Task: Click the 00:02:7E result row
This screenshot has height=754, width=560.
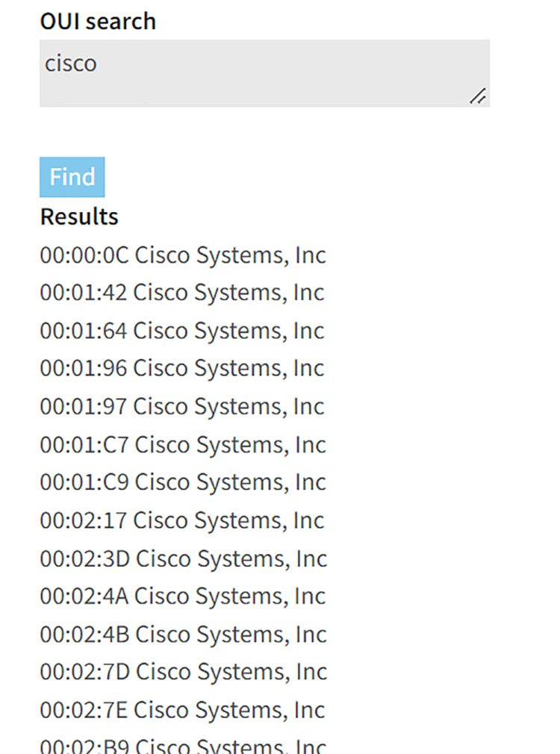Action: tap(183, 709)
